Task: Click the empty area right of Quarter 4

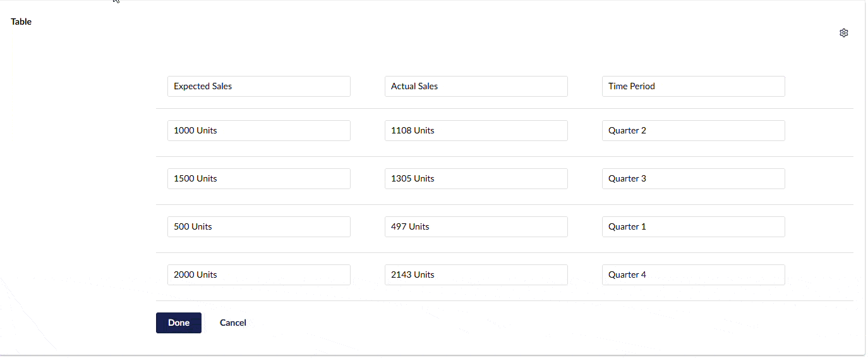Action: tap(819, 275)
